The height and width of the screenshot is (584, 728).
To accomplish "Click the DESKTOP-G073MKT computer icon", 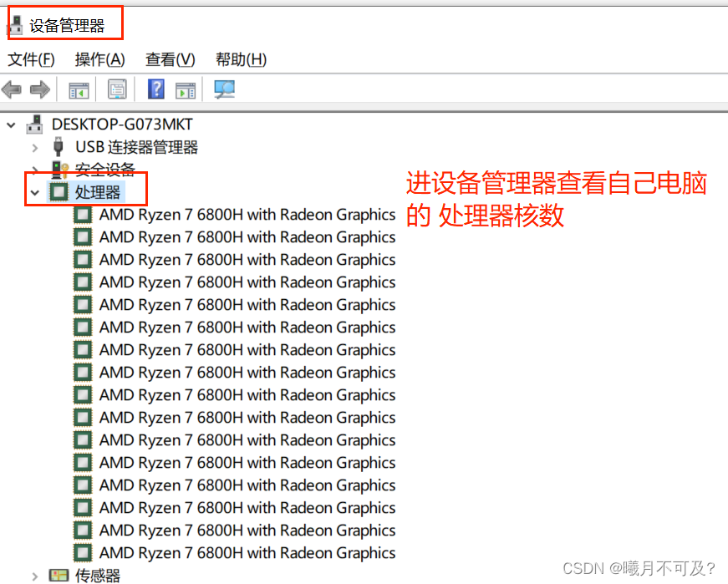I will 34,124.
